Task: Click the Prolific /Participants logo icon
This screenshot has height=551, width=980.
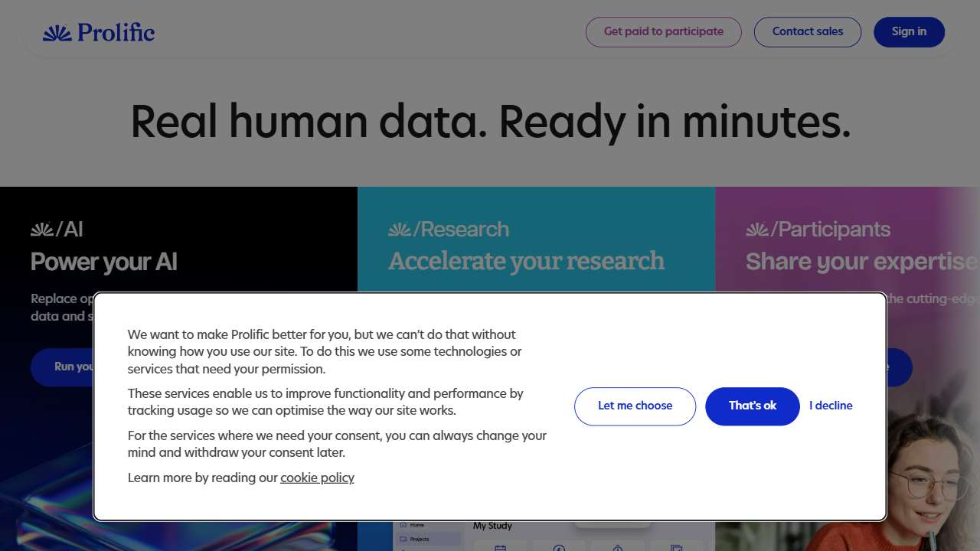Action: point(757,229)
